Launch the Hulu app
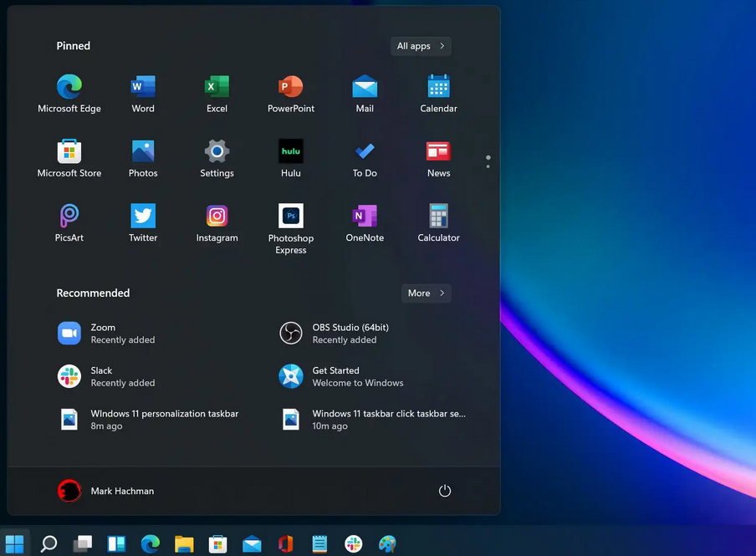 click(x=291, y=159)
